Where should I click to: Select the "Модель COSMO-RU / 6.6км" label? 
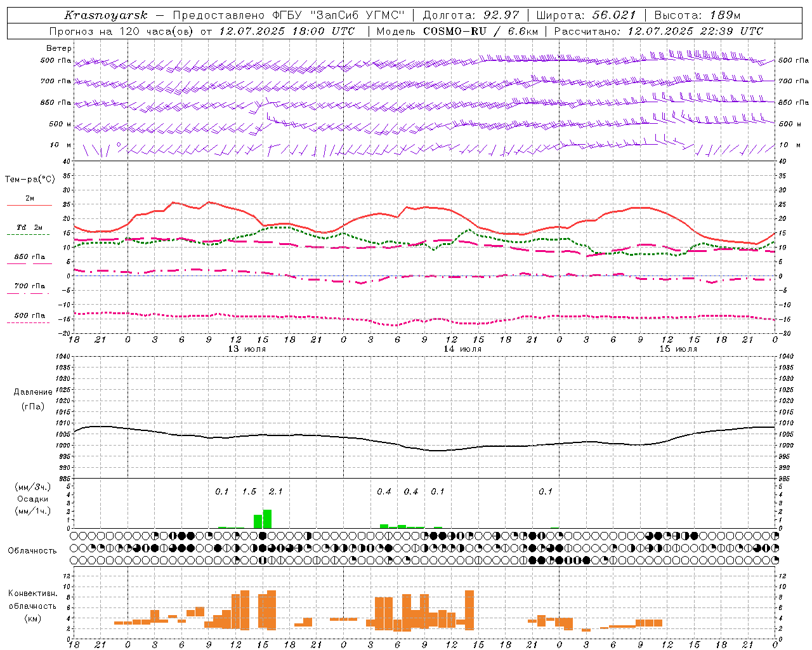coord(457,31)
